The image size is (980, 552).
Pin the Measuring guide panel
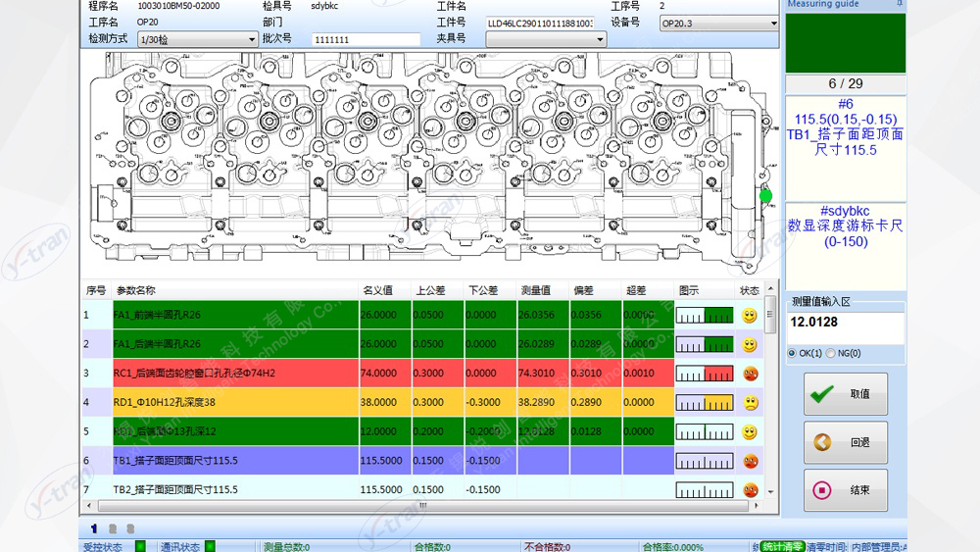pyautogui.click(x=900, y=5)
